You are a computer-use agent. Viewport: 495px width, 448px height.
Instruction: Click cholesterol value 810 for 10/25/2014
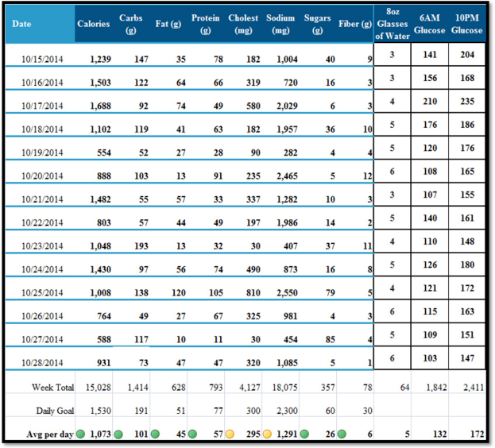[253, 293]
